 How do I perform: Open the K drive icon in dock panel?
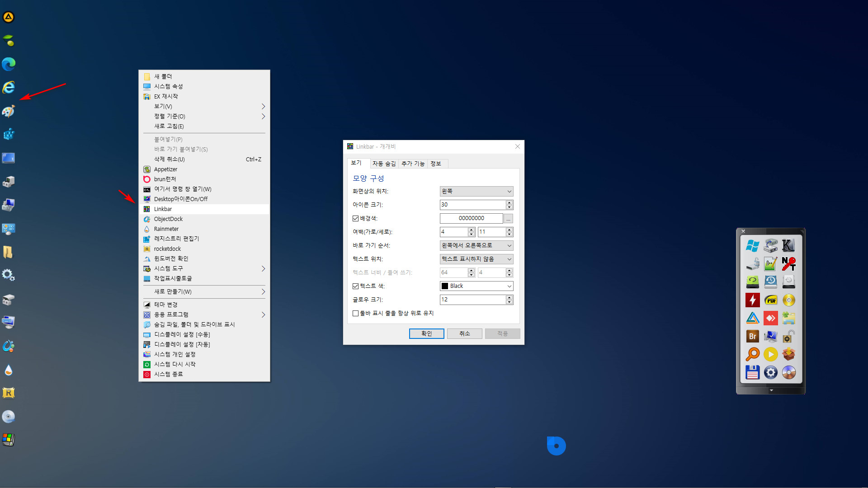789,246
